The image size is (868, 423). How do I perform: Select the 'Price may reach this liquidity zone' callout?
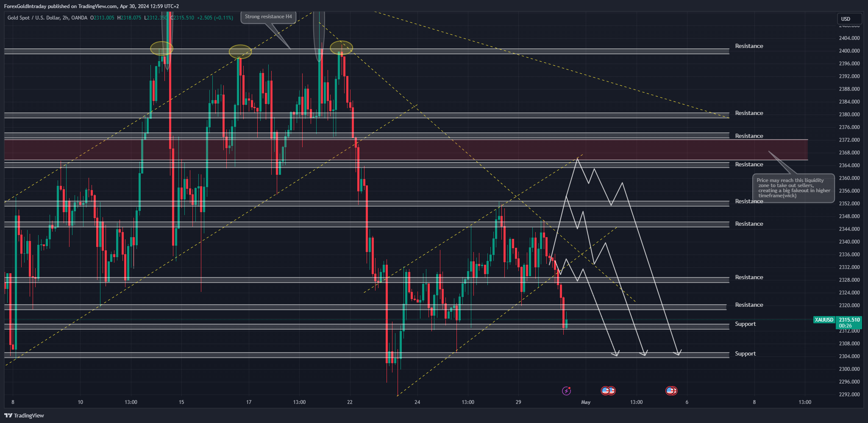pos(793,188)
